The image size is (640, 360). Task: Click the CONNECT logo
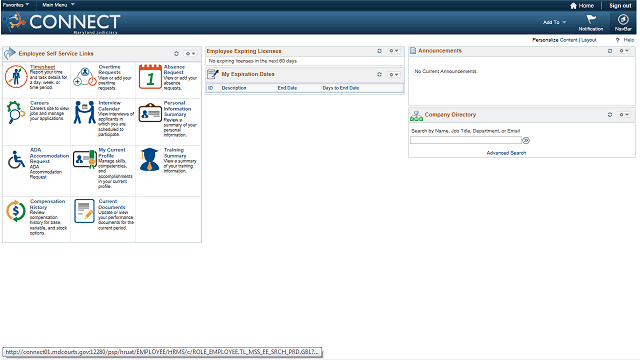[x=63, y=22]
